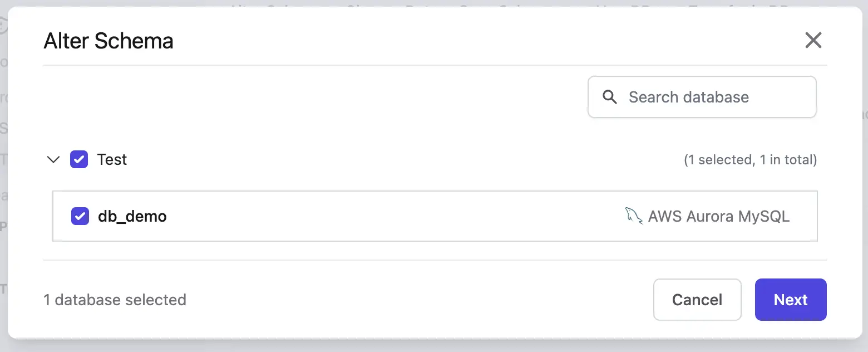Screen dimensions: 868x352
Task: Click the AWS Aurora MySQL label
Action: [718, 216]
